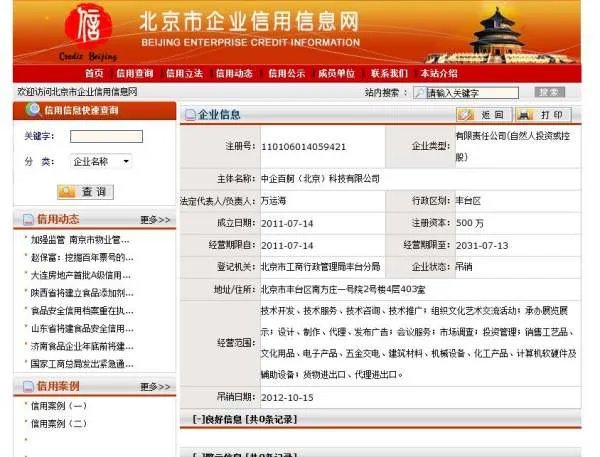This screenshot has height=457, width=600.
Task: Open news link 济南食品企业年底前将建…
Action: pos(82,346)
